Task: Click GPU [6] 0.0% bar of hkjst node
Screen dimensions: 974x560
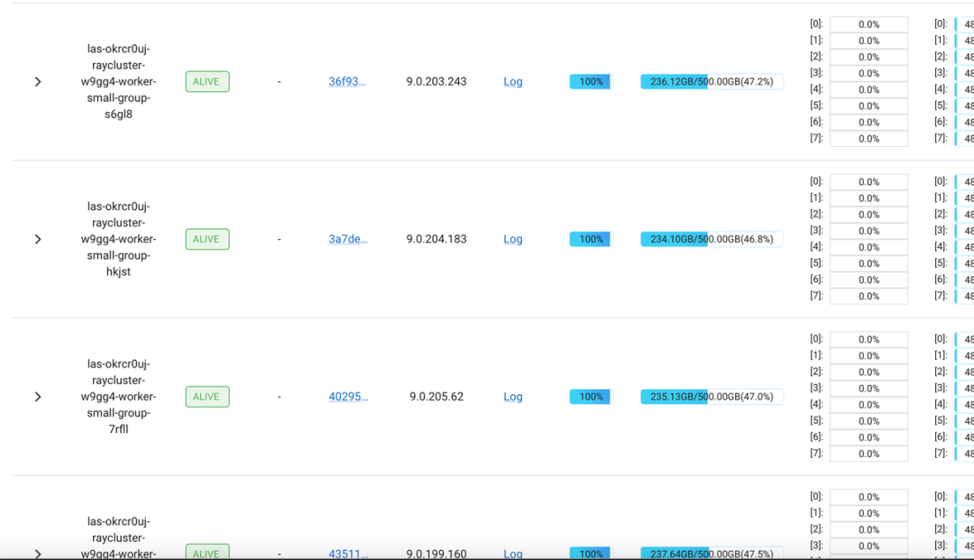Action: pyautogui.click(x=869, y=280)
